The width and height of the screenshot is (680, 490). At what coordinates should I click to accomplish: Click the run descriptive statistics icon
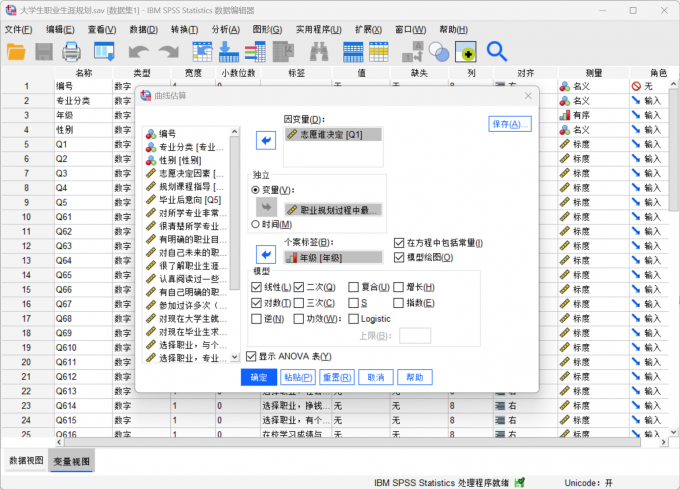tap(284, 52)
